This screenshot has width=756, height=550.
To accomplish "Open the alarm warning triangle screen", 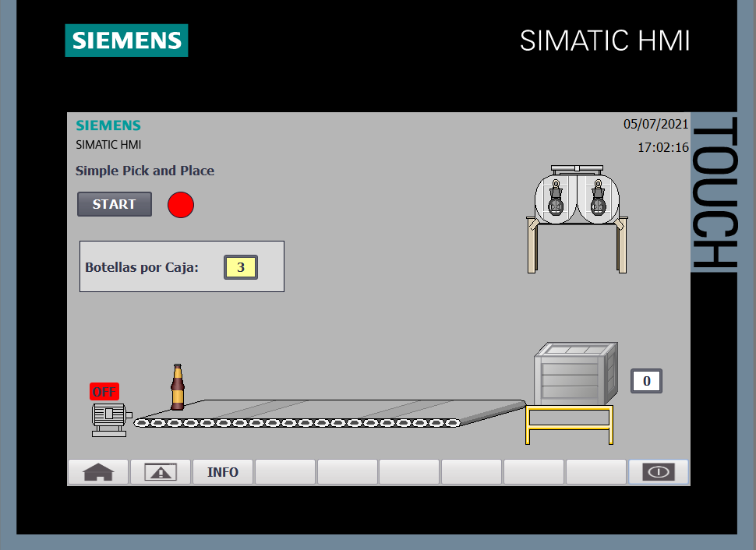I will (161, 472).
